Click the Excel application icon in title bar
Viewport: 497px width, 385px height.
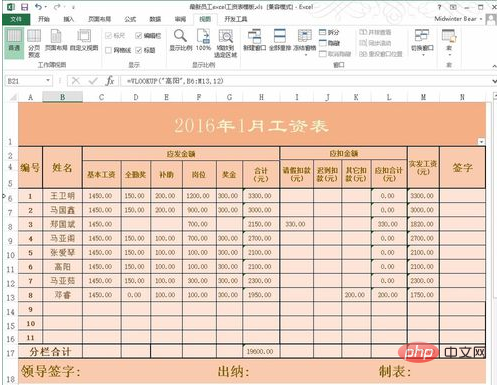click(x=11, y=7)
